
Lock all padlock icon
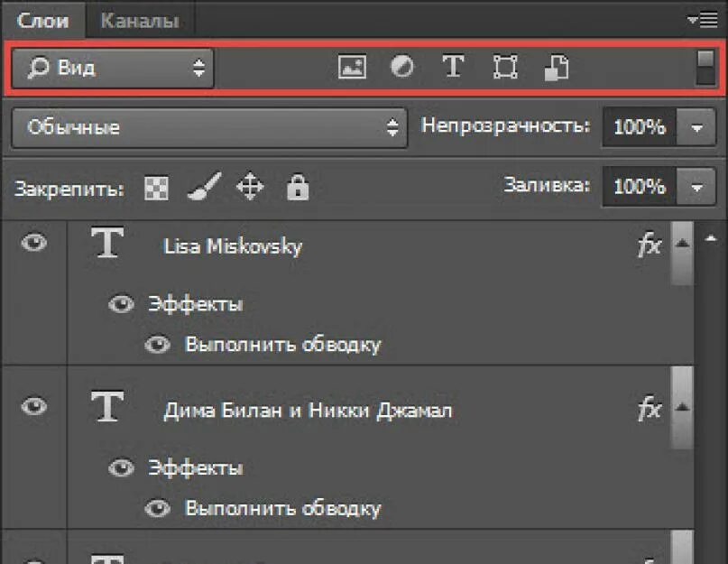click(x=298, y=187)
